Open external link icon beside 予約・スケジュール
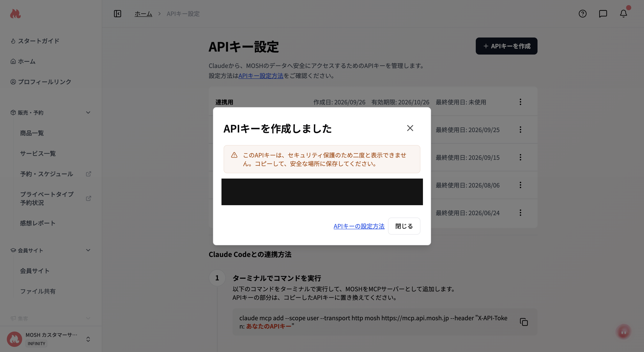Viewport: 644px width, 352px height. pyautogui.click(x=89, y=174)
